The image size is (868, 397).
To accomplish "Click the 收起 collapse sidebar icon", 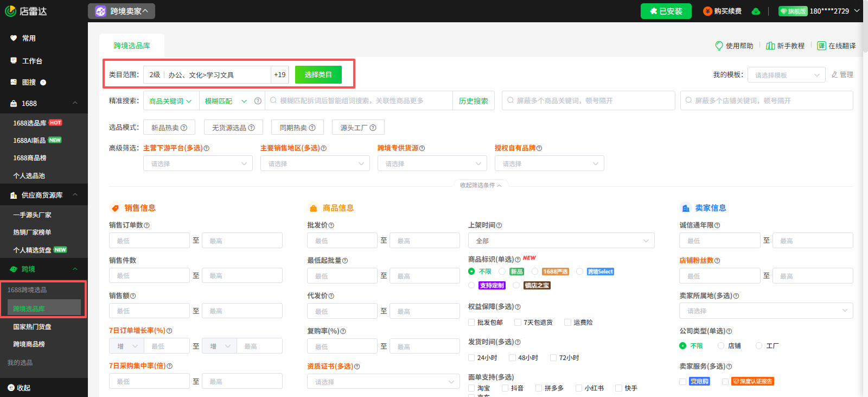I will [11, 388].
